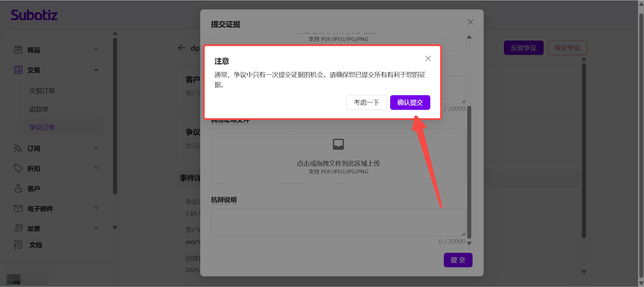The image size is (644, 287).
Task: Click the 电子邮件 envelope icon
Action: click(18, 208)
